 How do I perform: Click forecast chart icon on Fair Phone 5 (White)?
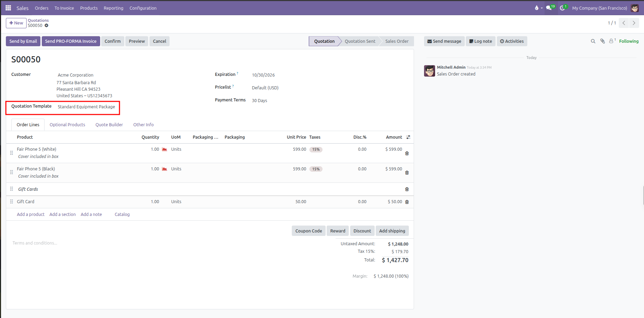tap(165, 149)
